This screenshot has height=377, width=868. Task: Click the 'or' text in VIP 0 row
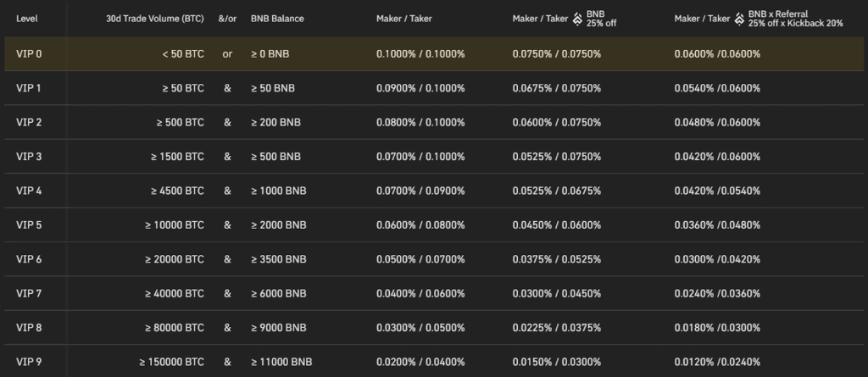[227, 54]
